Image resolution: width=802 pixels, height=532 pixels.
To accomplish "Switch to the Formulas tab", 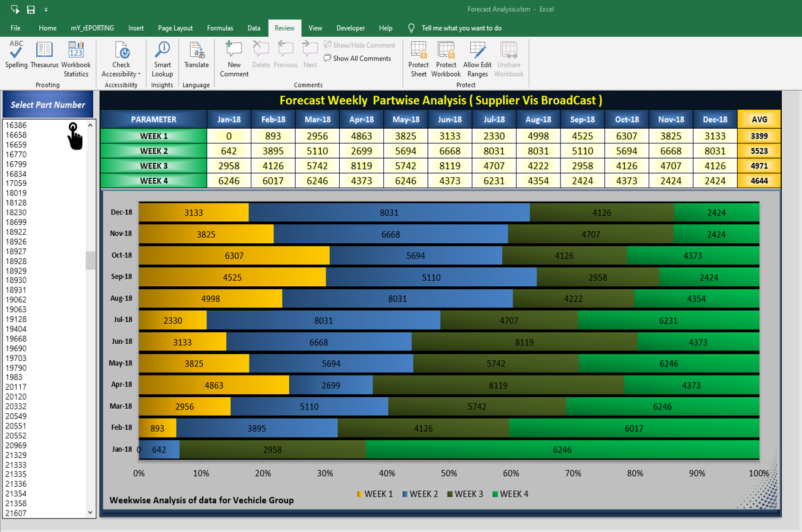I will coord(220,28).
